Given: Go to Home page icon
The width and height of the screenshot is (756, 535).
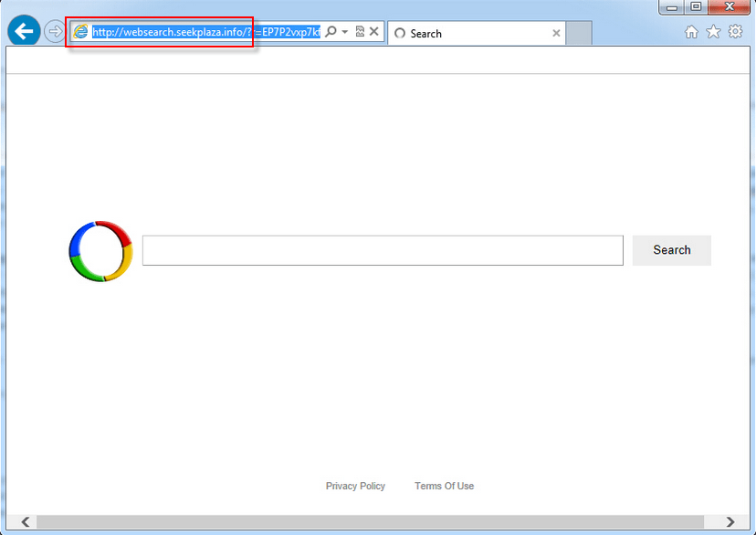Looking at the screenshot, I should 691,32.
